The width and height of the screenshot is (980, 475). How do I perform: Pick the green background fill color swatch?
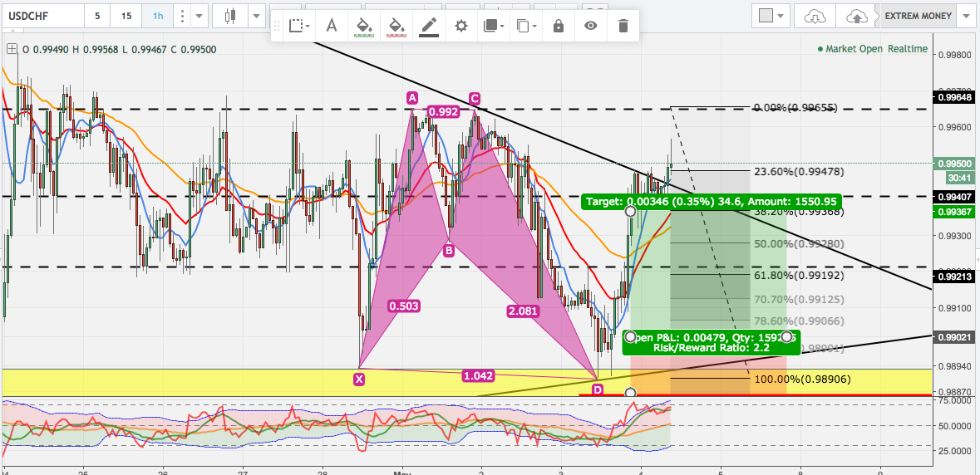[x=363, y=26]
